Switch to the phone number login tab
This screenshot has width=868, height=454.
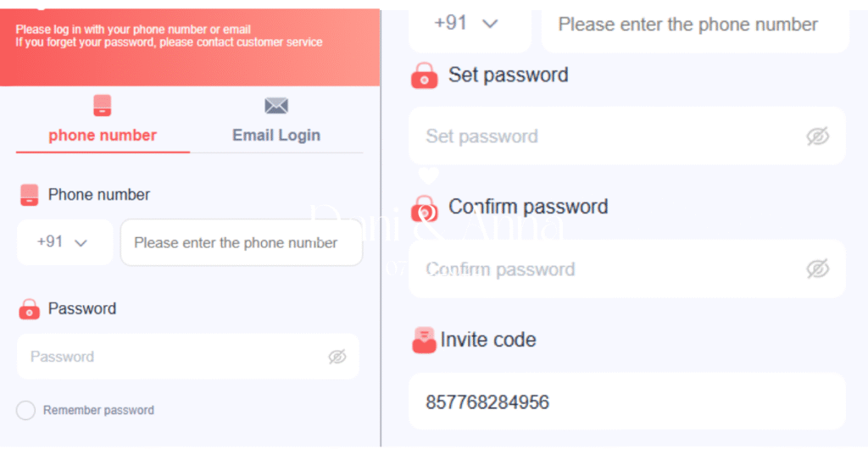pyautogui.click(x=103, y=136)
